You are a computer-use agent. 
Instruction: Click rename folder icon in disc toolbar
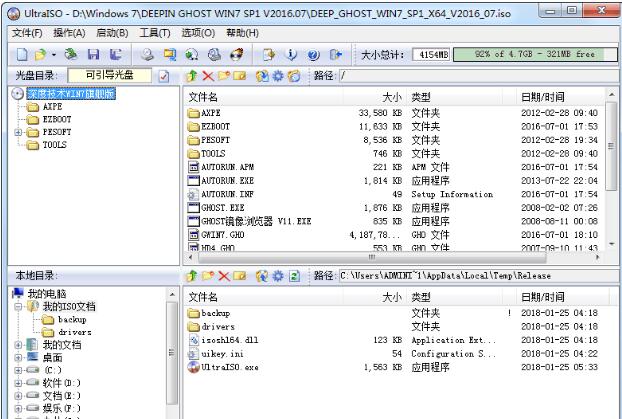[x=240, y=75]
